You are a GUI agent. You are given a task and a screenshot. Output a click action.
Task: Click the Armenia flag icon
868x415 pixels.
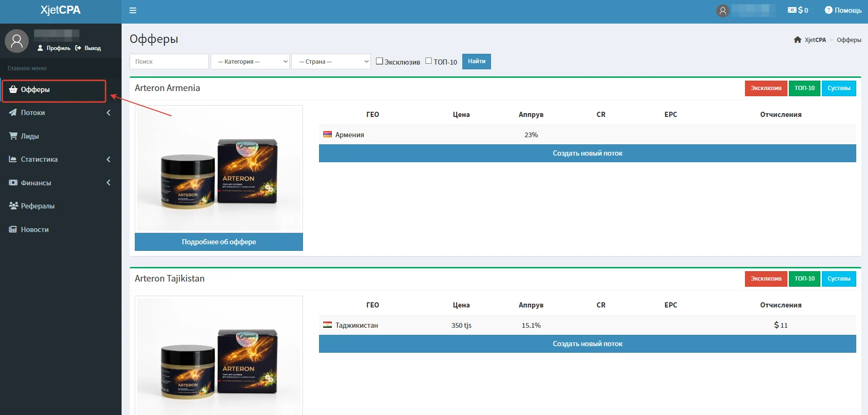pyautogui.click(x=328, y=134)
